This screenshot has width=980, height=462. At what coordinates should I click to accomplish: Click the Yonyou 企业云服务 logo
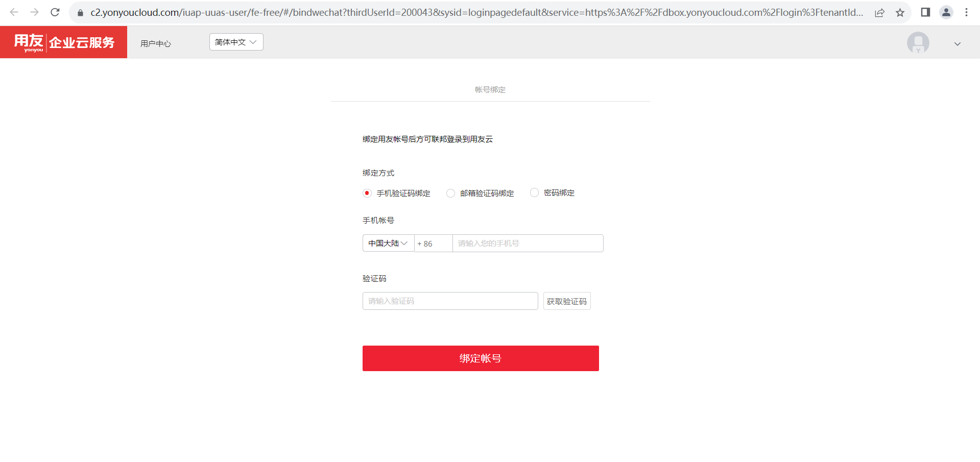(64, 42)
